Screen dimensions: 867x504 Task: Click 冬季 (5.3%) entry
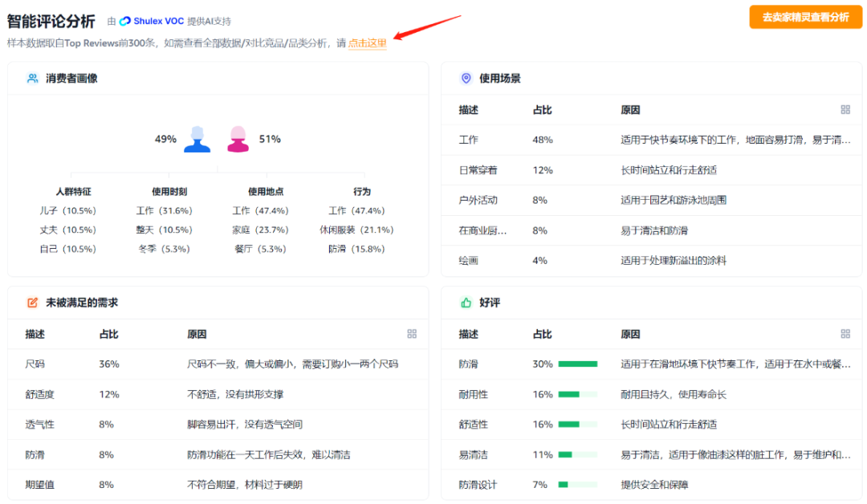click(165, 249)
